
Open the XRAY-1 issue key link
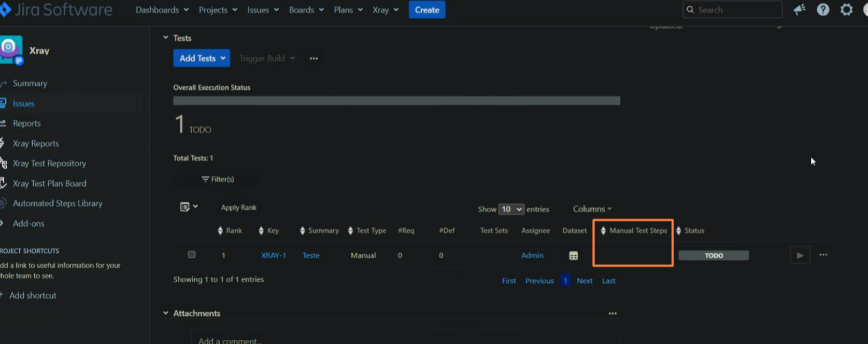click(273, 255)
